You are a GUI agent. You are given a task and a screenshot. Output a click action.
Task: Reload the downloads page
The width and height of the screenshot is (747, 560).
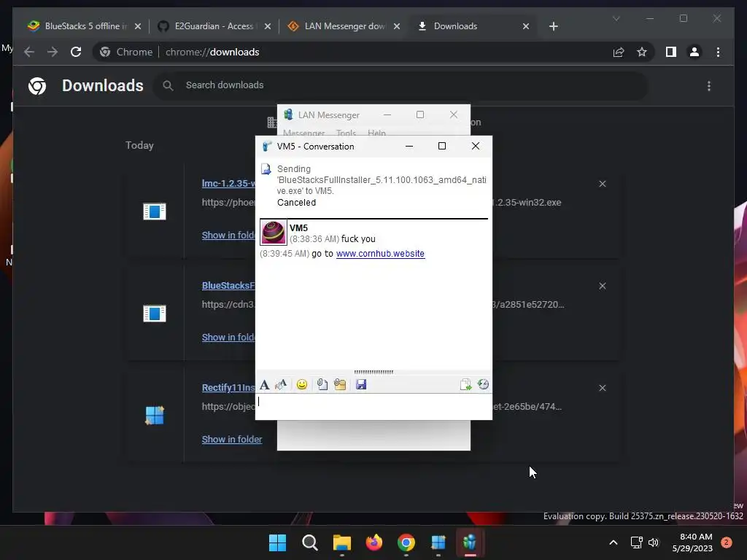(76, 52)
